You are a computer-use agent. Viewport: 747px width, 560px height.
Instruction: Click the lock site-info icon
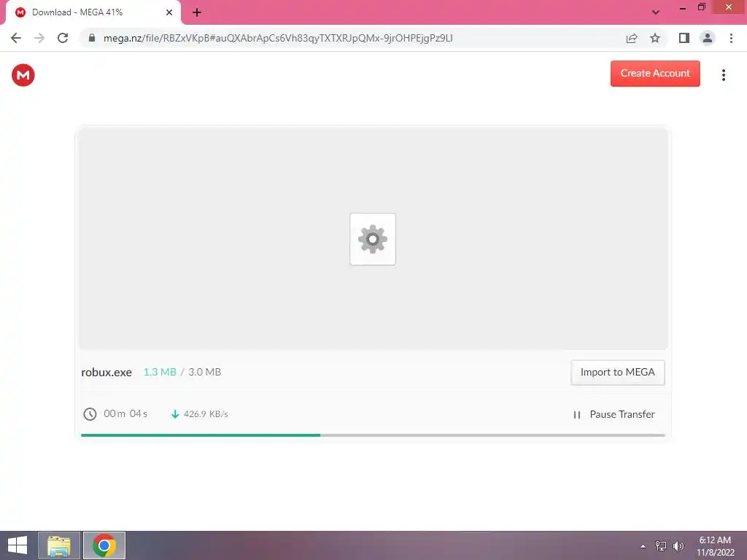pyautogui.click(x=92, y=38)
